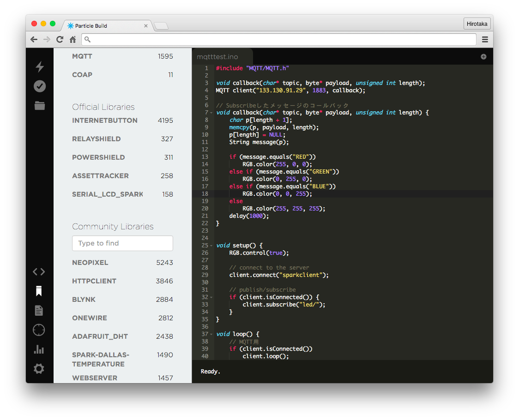Screen dimensions: 519x420
Task: Click the Official Libraries heading
Action: [x=103, y=107]
